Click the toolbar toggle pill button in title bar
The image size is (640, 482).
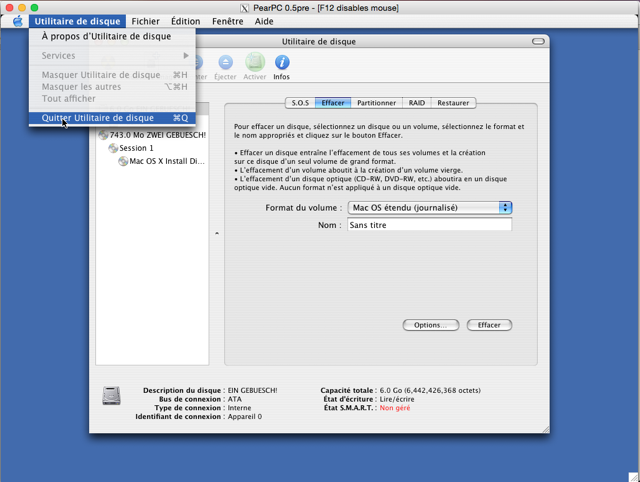click(x=538, y=41)
